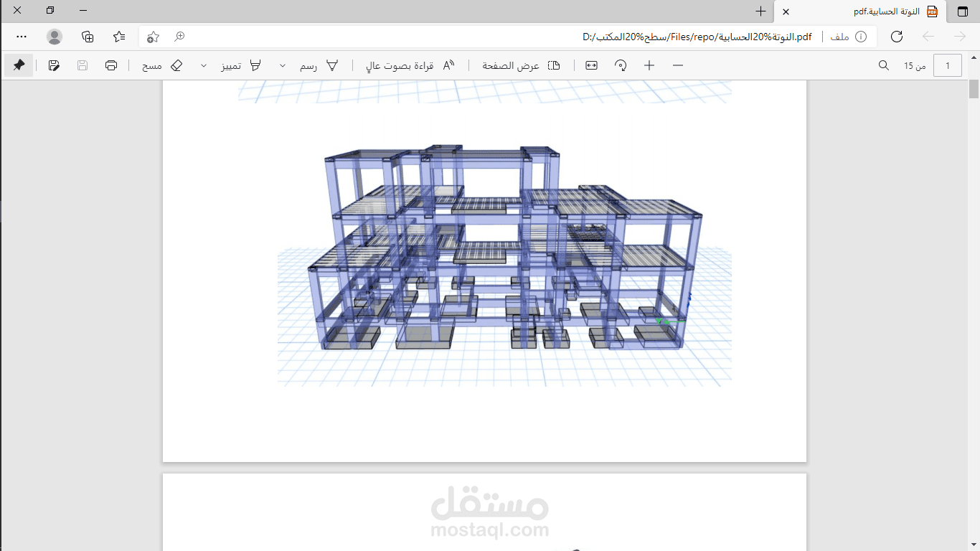The width and height of the screenshot is (980, 551).
Task: Zoom in on the PDF
Action: 649,65
